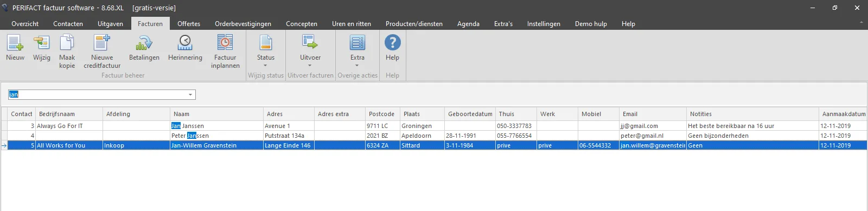Click the 'Apeldoorn' place cell
The width and height of the screenshot is (868, 211).
pos(423,136)
